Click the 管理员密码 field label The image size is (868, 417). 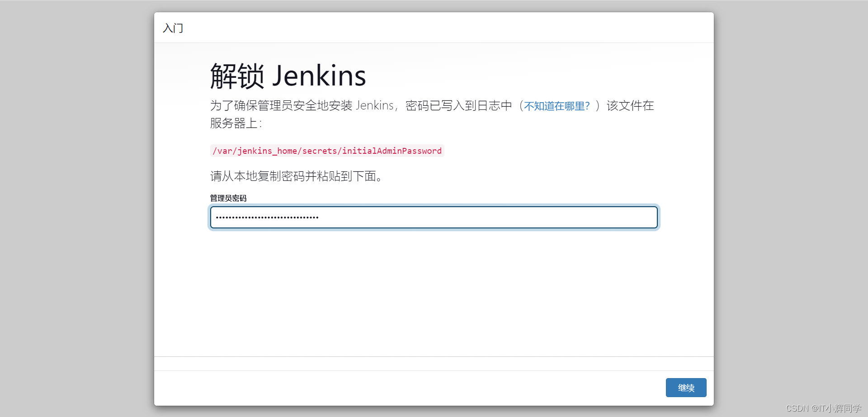tap(227, 198)
